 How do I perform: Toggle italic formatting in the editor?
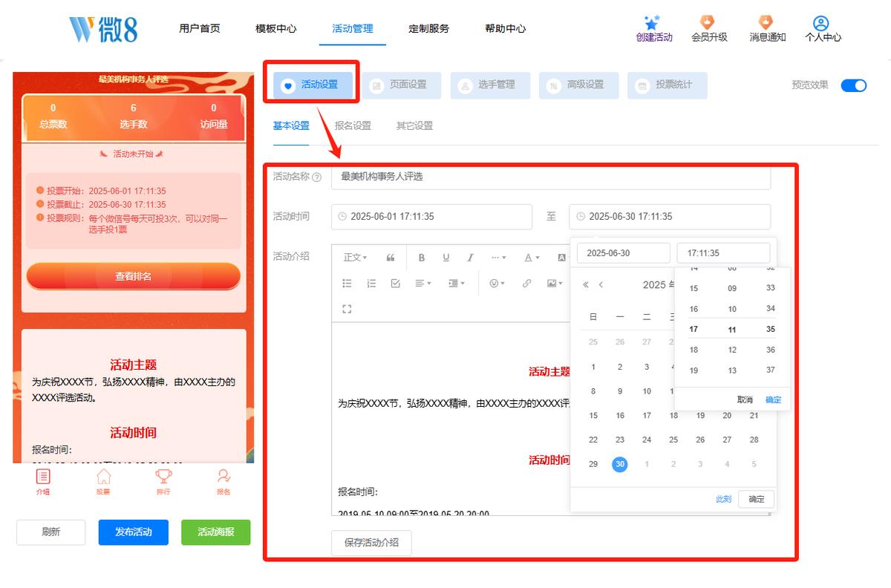pyautogui.click(x=470, y=258)
